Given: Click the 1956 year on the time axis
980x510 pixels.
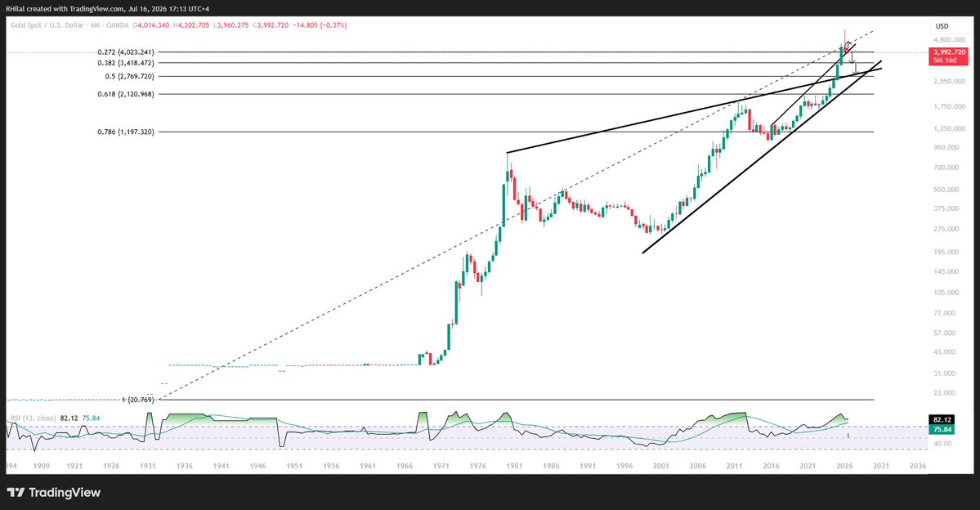Looking at the screenshot, I should 331,466.
